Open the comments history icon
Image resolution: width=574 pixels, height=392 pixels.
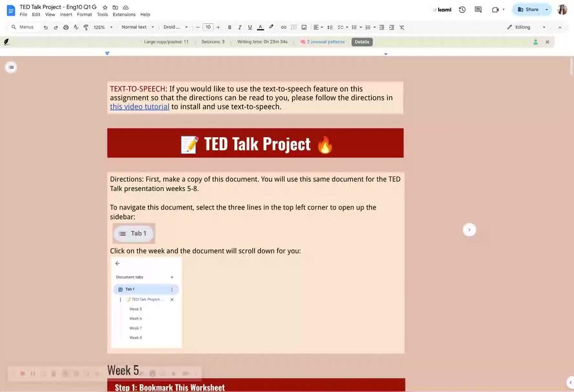(478, 10)
